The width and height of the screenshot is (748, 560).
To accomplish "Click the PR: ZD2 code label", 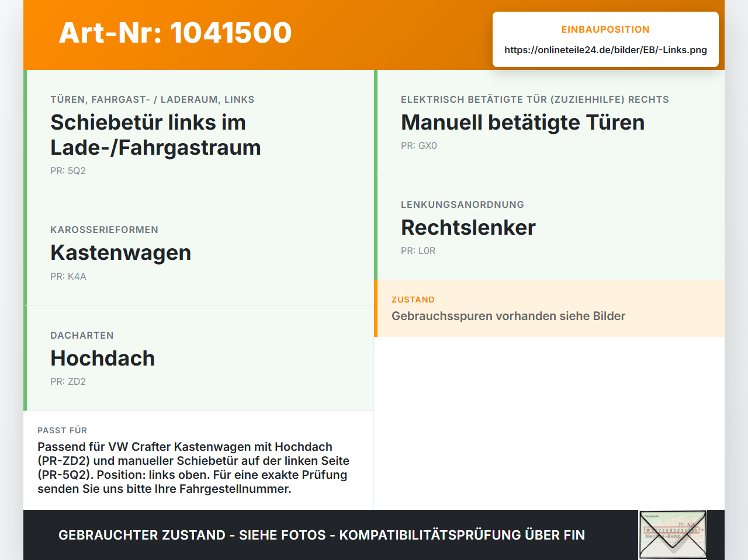I will click(68, 381).
